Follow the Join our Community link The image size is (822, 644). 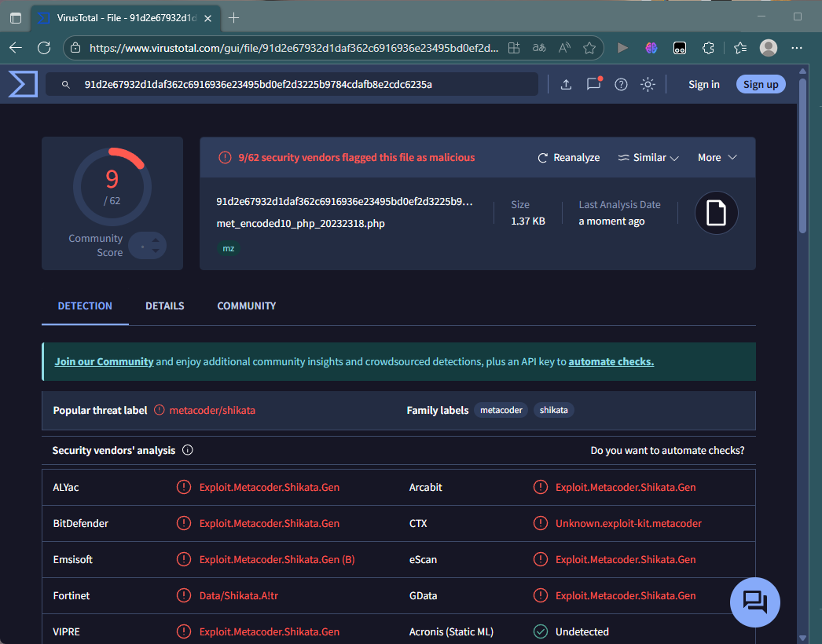pyautogui.click(x=104, y=361)
